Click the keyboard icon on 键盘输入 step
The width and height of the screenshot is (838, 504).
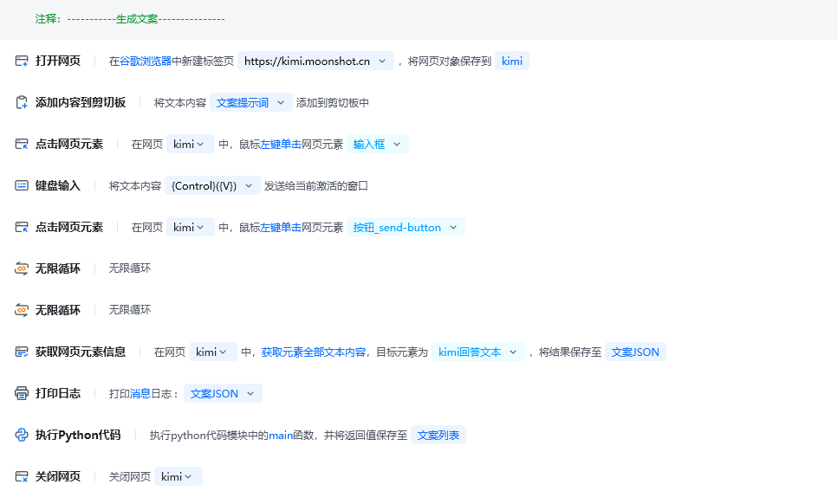pos(21,185)
